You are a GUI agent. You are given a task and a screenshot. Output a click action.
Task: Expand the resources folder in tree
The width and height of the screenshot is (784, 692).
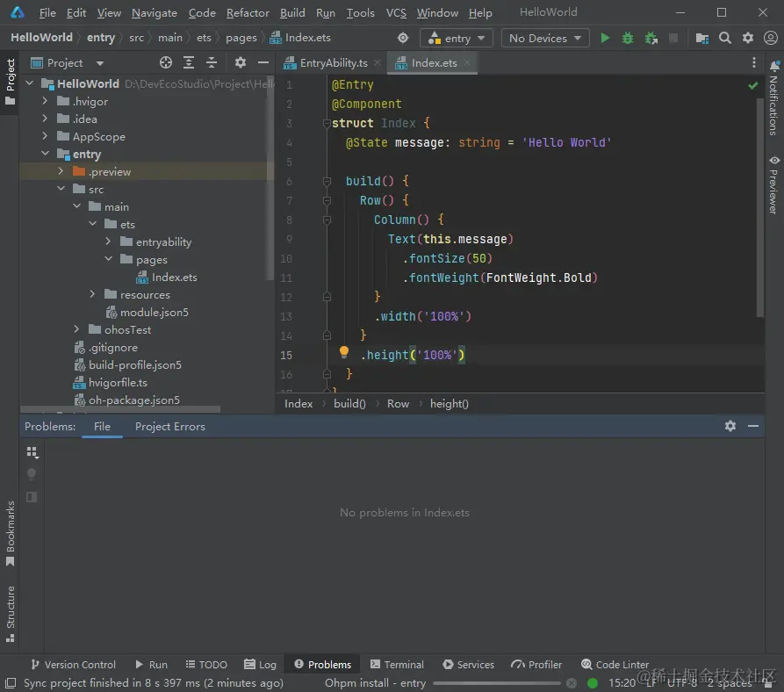pos(92,294)
